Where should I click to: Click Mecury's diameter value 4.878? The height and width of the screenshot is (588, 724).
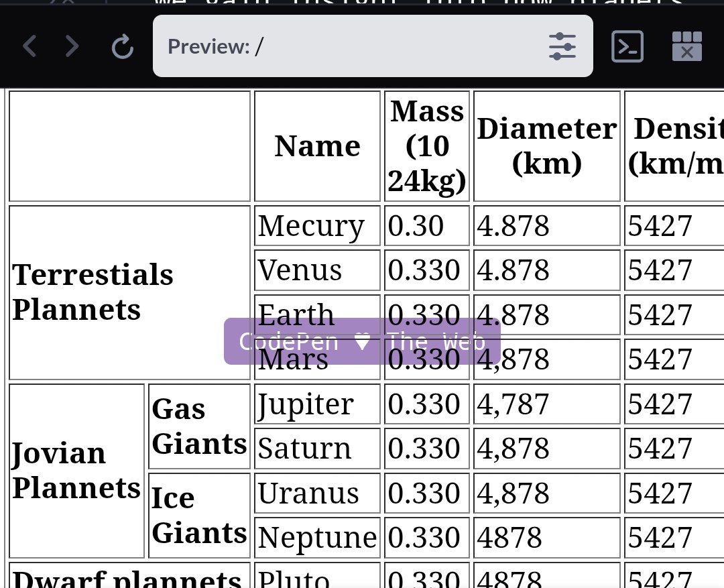coord(547,226)
